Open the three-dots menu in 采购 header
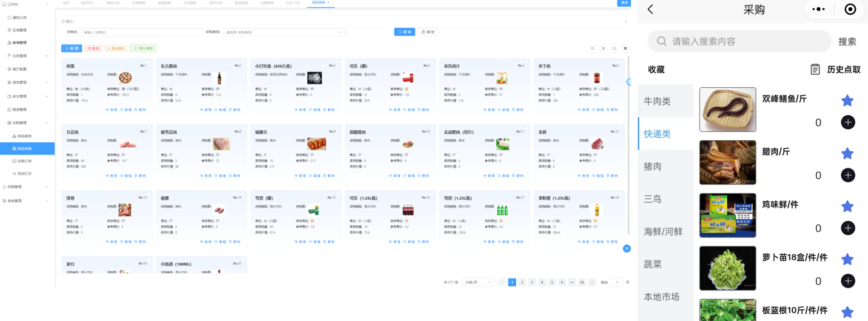The image size is (868, 321). (818, 9)
